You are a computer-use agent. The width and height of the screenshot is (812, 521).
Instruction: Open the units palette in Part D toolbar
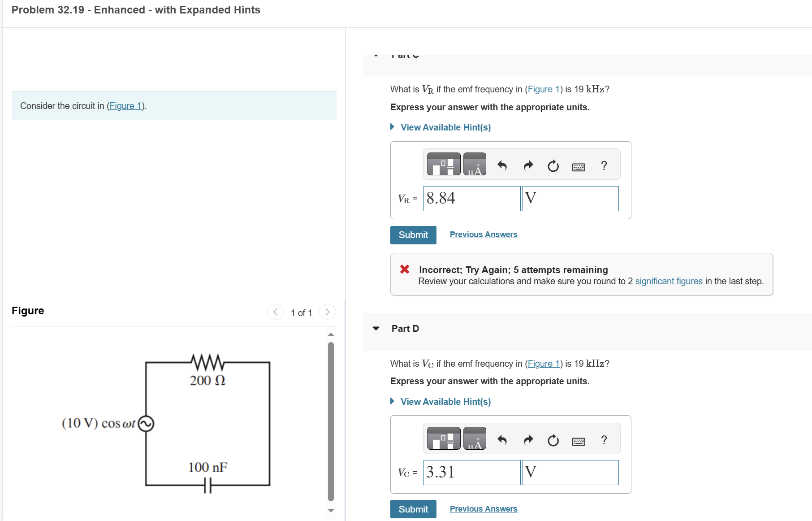[x=475, y=439]
